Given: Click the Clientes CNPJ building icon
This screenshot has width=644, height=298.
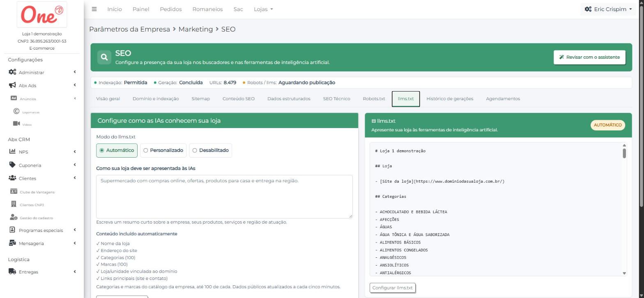Looking at the screenshot, I should pyautogui.click(x=14, y=204).
